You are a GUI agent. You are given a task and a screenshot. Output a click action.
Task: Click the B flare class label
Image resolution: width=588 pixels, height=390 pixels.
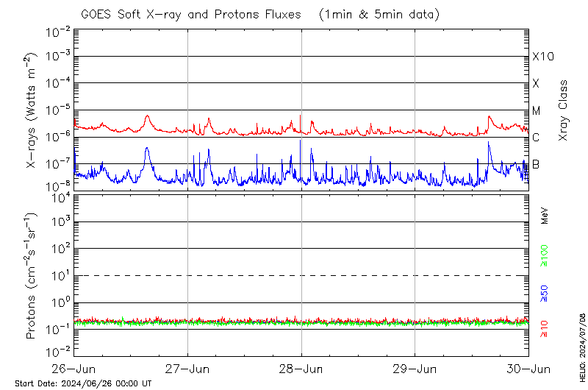click(536, 164)
